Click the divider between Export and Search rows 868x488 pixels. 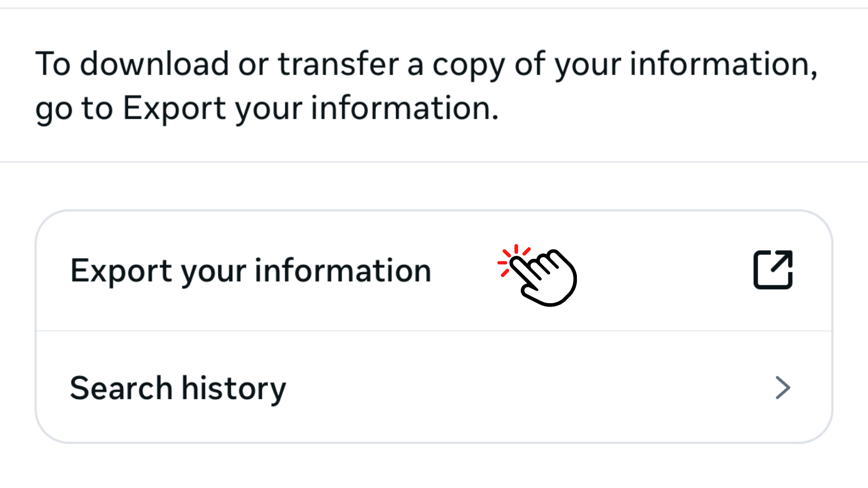(434, 331)
